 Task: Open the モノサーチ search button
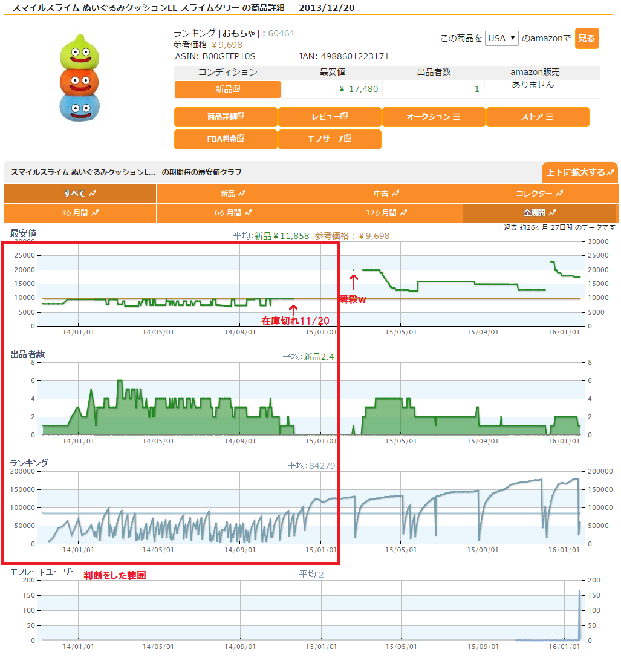pyautogui.click(x=330, y=139)
